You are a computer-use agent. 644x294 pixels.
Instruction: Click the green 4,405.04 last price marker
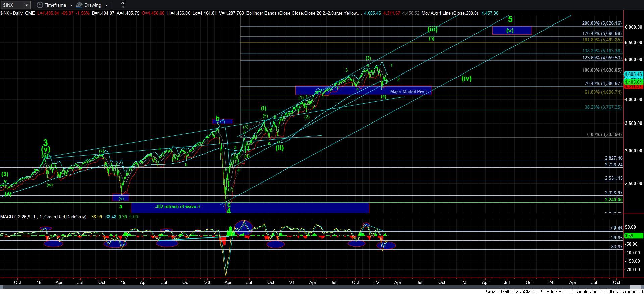tap(633, 82)
